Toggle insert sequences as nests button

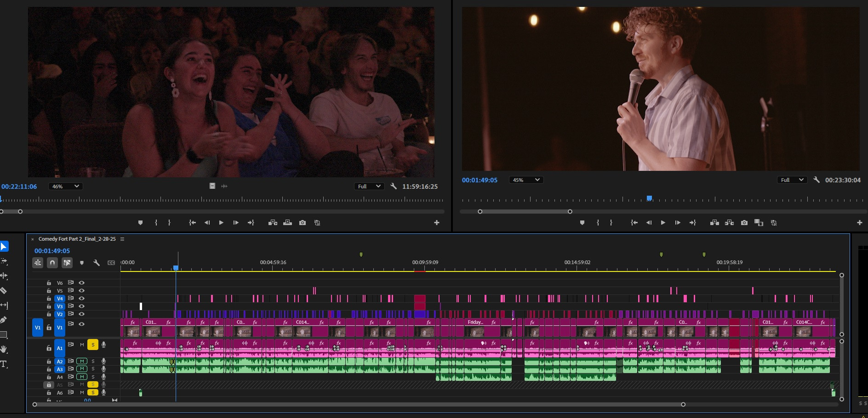click(38, 263)
